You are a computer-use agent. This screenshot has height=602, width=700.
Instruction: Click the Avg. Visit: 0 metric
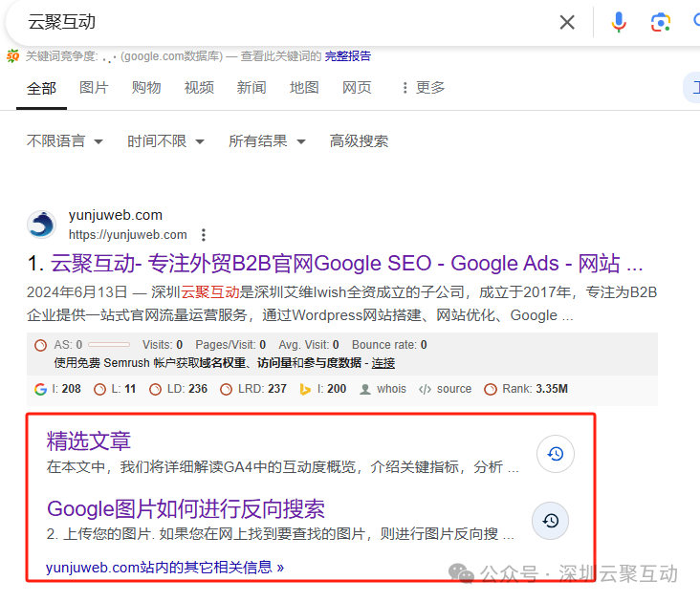(309, 345)
